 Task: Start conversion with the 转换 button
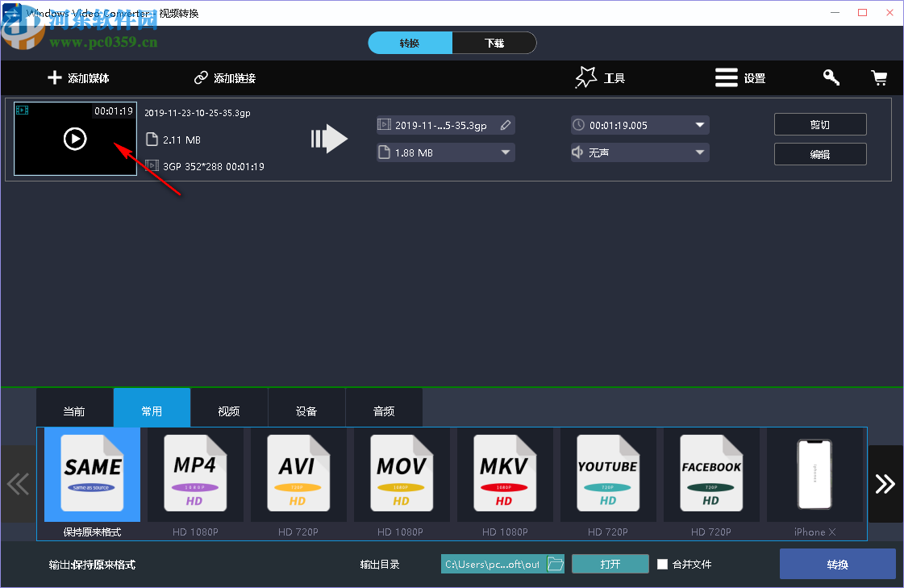pyautogui.click(x=837, y=564)
